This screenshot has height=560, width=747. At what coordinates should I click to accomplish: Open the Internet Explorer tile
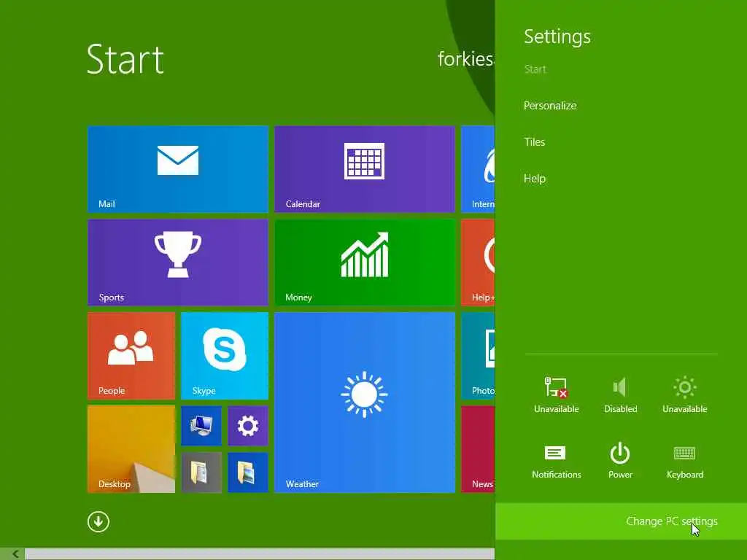pyautogui.click(x=478, y=168)
